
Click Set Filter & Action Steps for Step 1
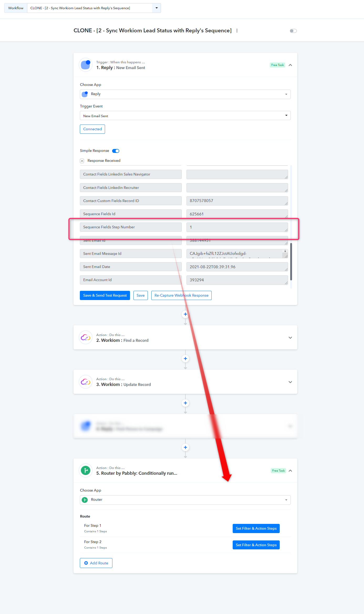(256, 528)
